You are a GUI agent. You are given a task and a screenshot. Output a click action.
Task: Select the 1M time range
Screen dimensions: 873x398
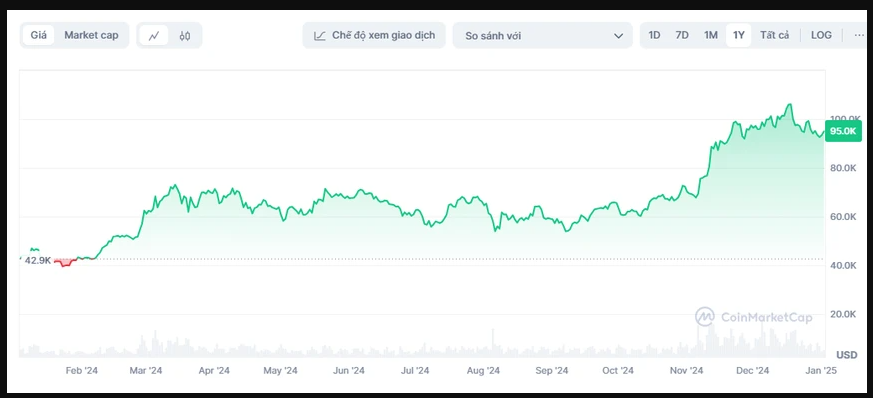(710, 36)
